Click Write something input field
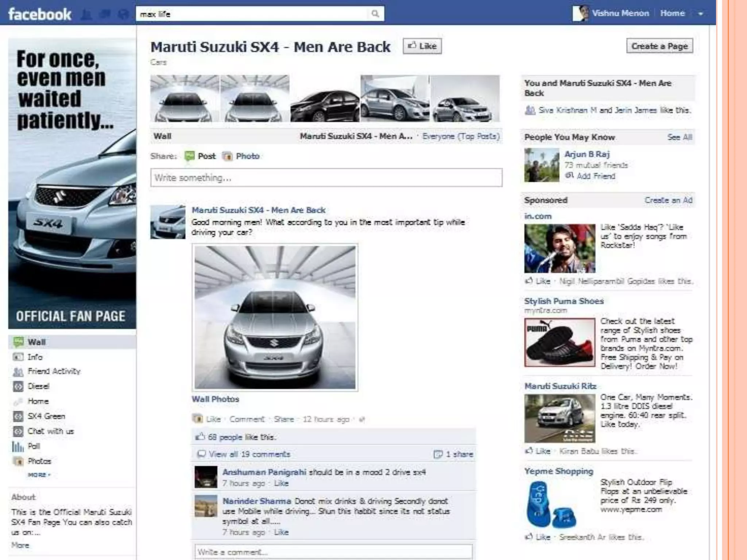The image size is (747, 560). [x=326, y=178]
